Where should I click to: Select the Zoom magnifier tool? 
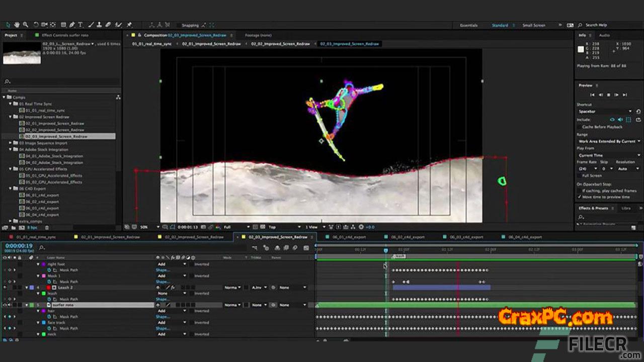click(x=25, y=25)
